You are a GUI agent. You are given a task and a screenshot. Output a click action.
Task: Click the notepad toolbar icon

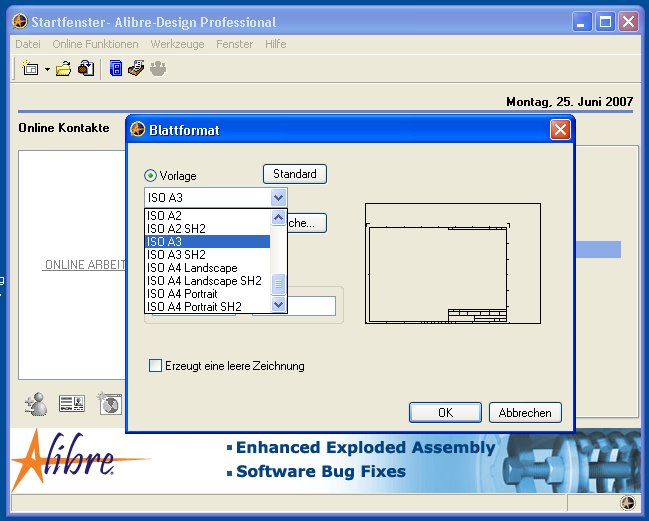[136, 68]
